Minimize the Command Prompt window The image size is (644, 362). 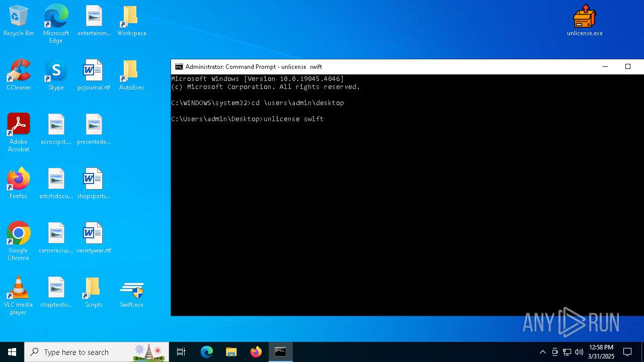pos(605,66)
